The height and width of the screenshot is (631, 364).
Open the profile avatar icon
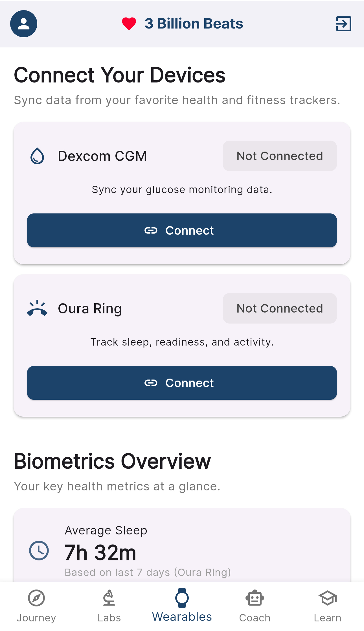click(x=24, y=24)
